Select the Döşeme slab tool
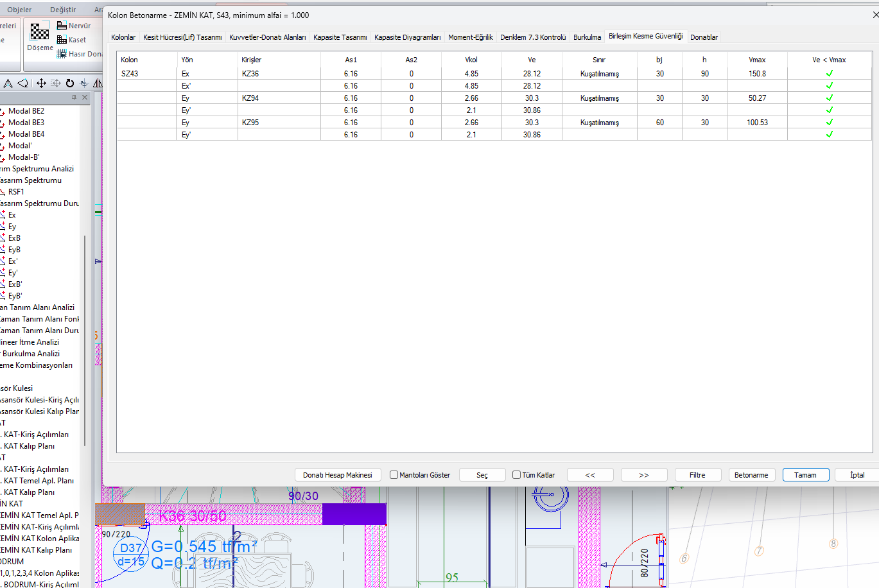The height and width of the screenshot is (588, 879). pyautogui.click(x=40, y=37)
